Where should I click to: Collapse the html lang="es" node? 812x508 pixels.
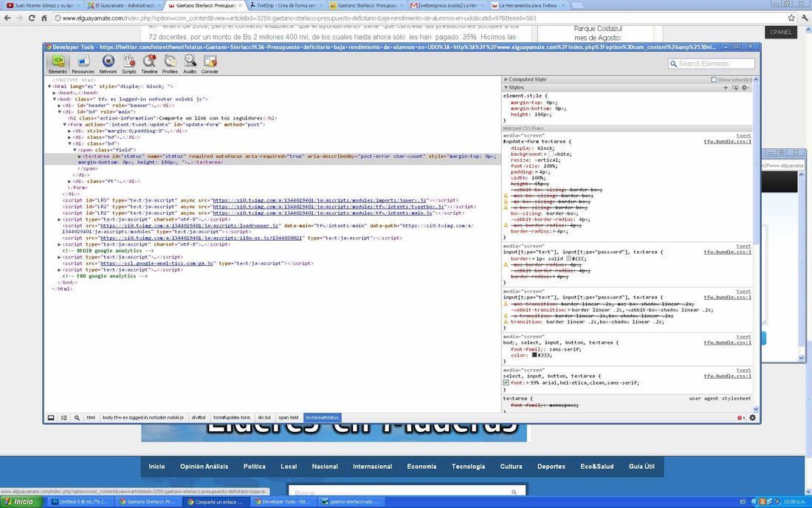point(49,86)
